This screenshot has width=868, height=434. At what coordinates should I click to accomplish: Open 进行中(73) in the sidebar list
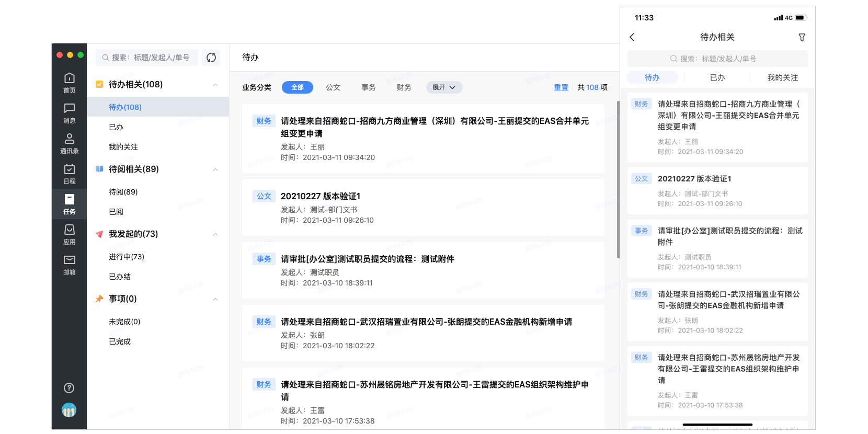[x=127, y=257]
